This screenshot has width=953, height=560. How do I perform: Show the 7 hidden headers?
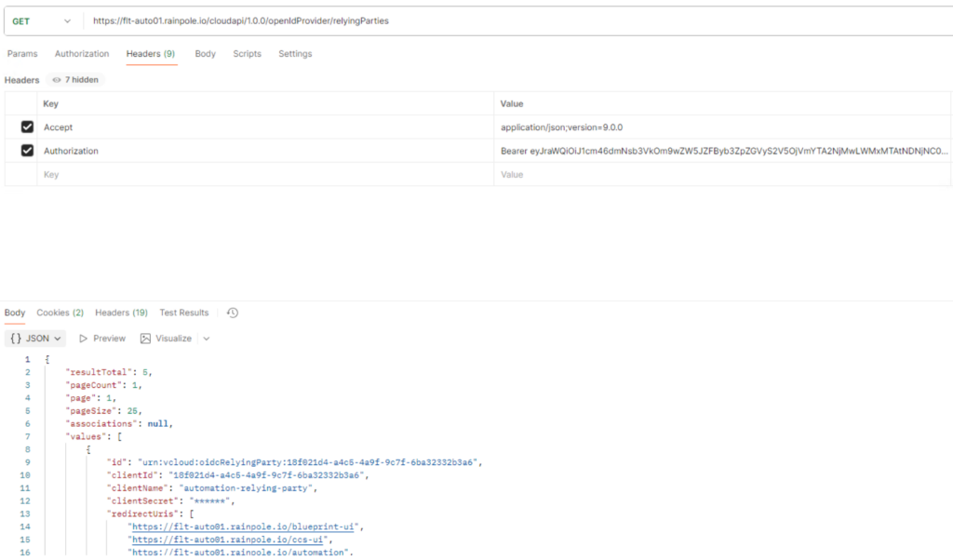point(75,80)
